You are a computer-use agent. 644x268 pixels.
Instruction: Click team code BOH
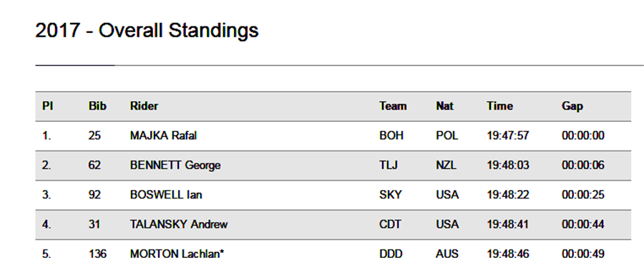click(391, 135)
